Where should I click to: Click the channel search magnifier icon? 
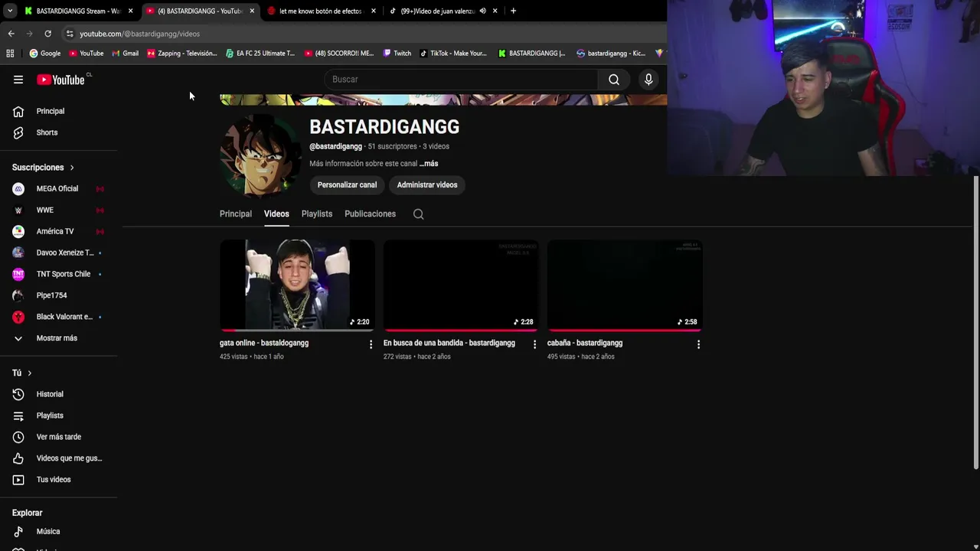pyautogui.click(x=418, y=214)
